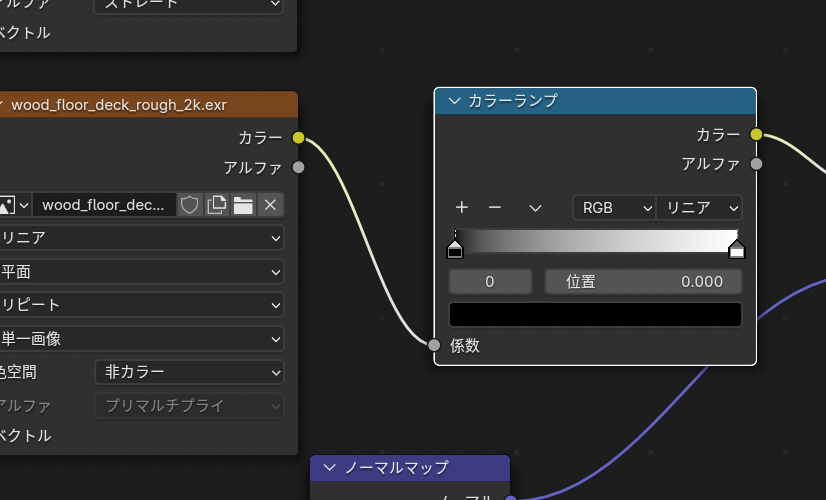This screenshot has width=826, height=500.
Task: Click the new image duplicate icon
Action: point(216,205)
